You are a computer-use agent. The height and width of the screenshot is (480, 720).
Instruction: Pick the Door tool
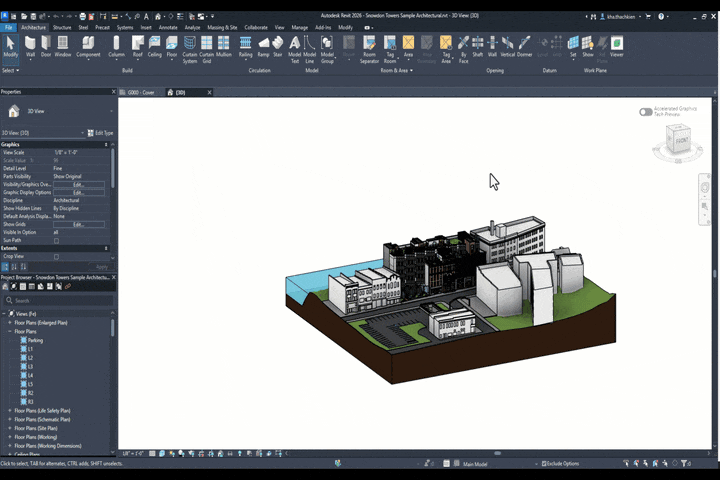pos(46,47)
